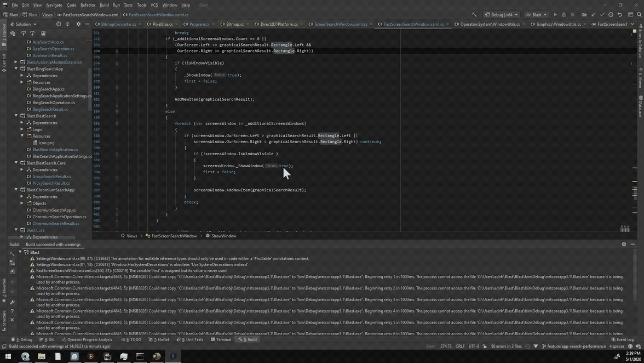Image resolution: width=644 pixels, height=363 pixels.
Task: Select Icon.png in Solution Explorer
Action: [x=46, y=143]
